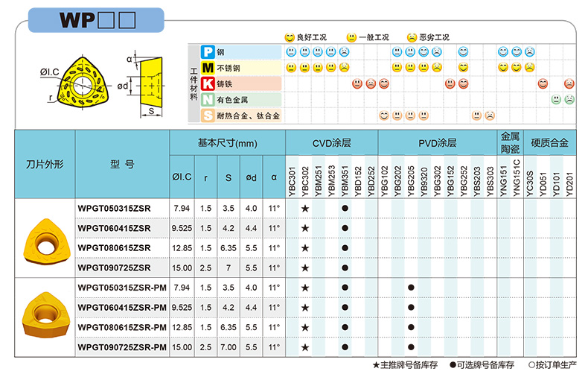Click the WP title banner
This screenshot has width=588, height=383.
[x=96, y=20]
